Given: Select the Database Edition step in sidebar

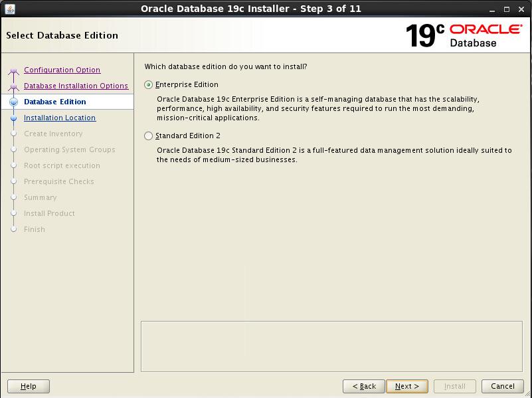Looking at the screenshot, I should click(x=55, y=102).
